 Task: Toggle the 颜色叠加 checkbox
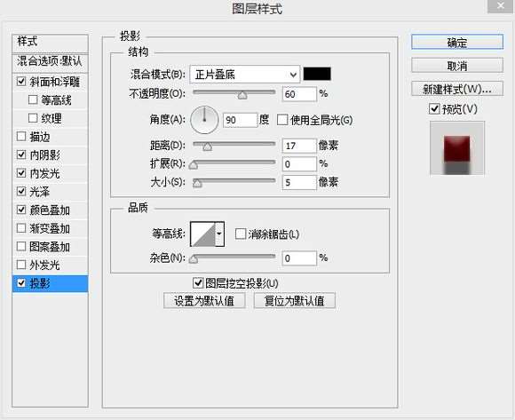[x=21, y=210]
